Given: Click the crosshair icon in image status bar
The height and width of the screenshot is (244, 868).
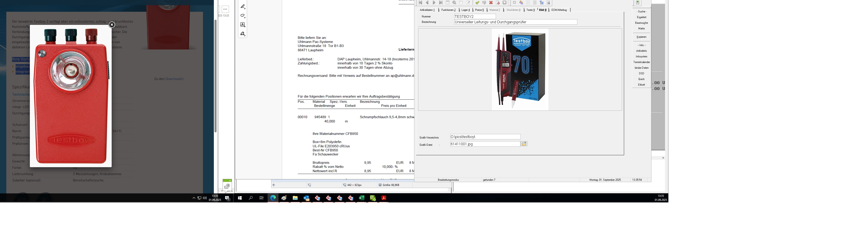Looking at the screenshot, I should [274, 185].
